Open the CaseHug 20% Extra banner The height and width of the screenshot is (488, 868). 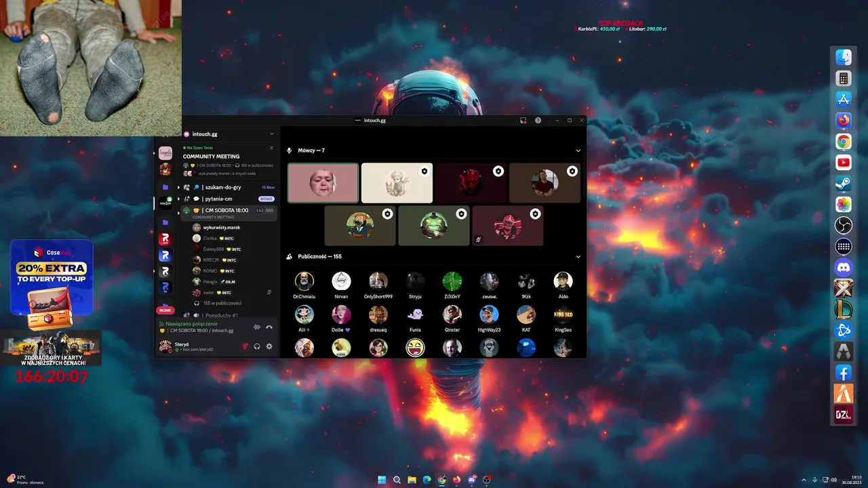pos(52,277)
